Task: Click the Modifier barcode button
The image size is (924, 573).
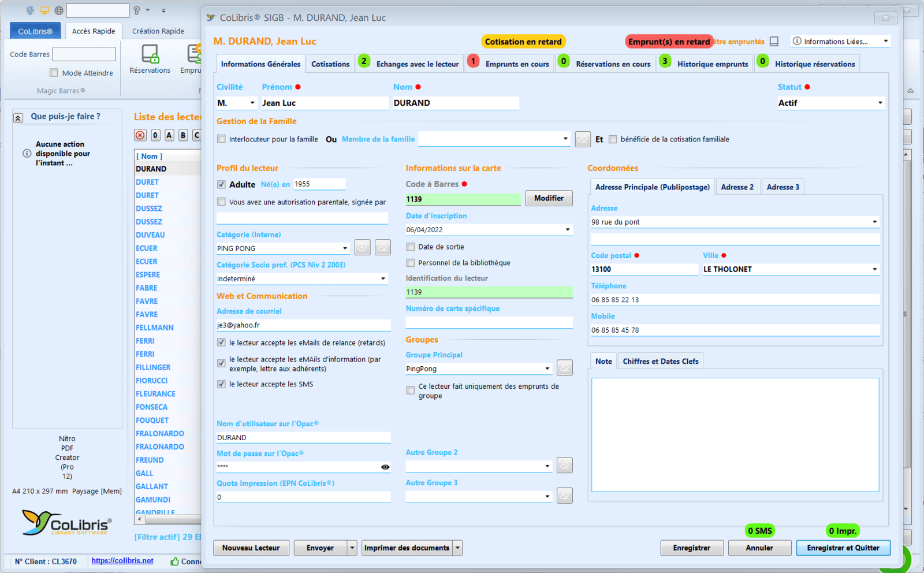Action: click(549, 199)
